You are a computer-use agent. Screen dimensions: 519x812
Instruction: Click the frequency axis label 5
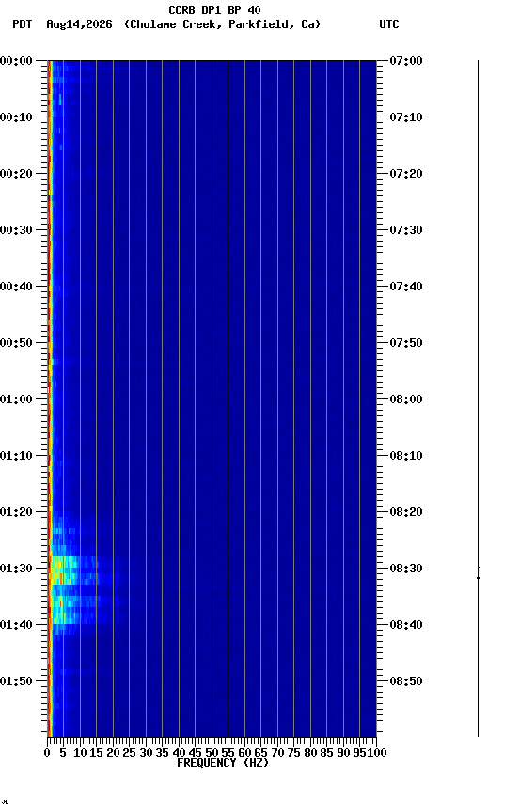coord(63,753)
